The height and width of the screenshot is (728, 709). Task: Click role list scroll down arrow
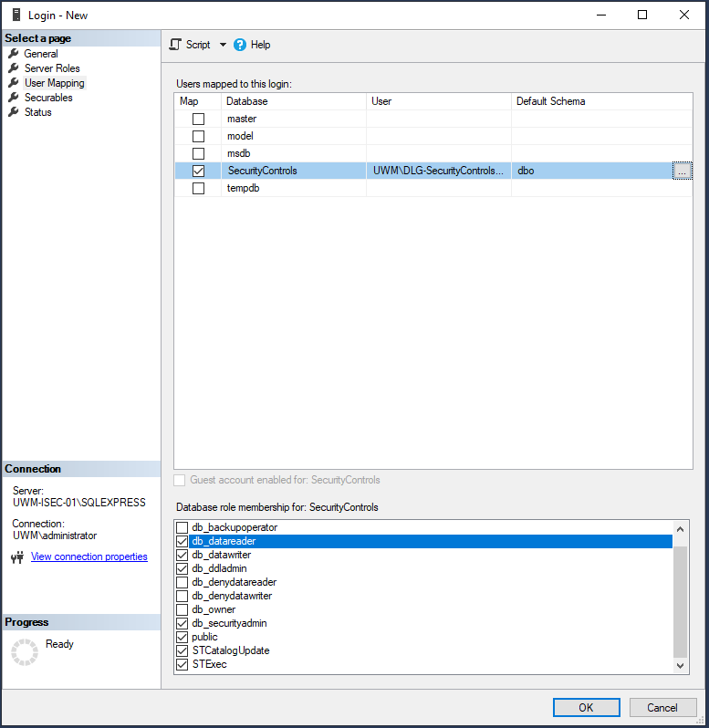[680, 666]
